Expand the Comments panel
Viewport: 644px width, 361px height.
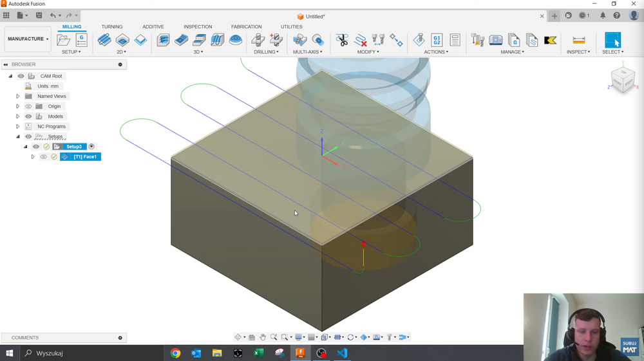tap(120, 338)
